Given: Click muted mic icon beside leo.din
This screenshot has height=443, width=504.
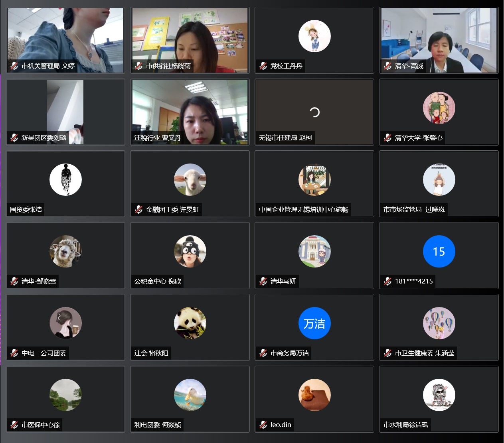Looking at the screenshot, I should coord(263,425).
